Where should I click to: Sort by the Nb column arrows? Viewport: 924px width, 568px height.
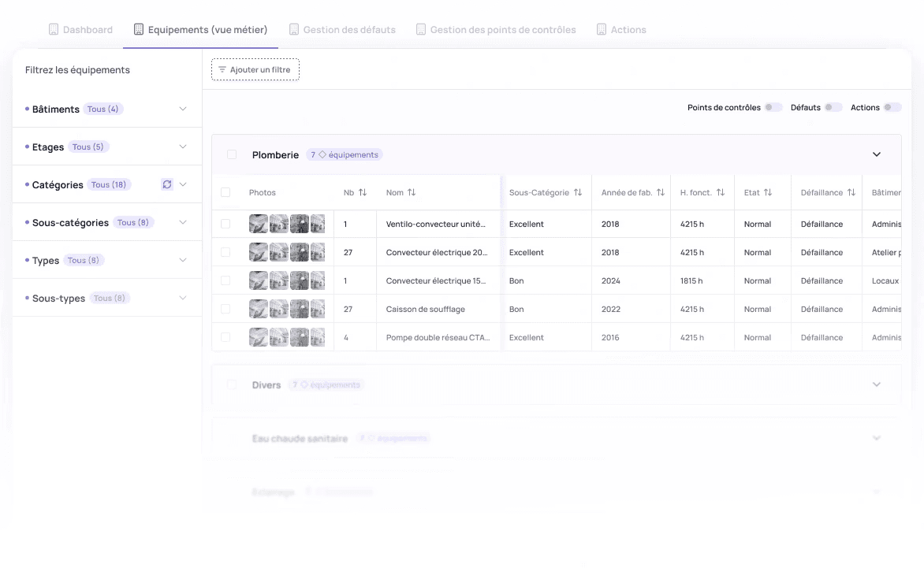point(363,192)
